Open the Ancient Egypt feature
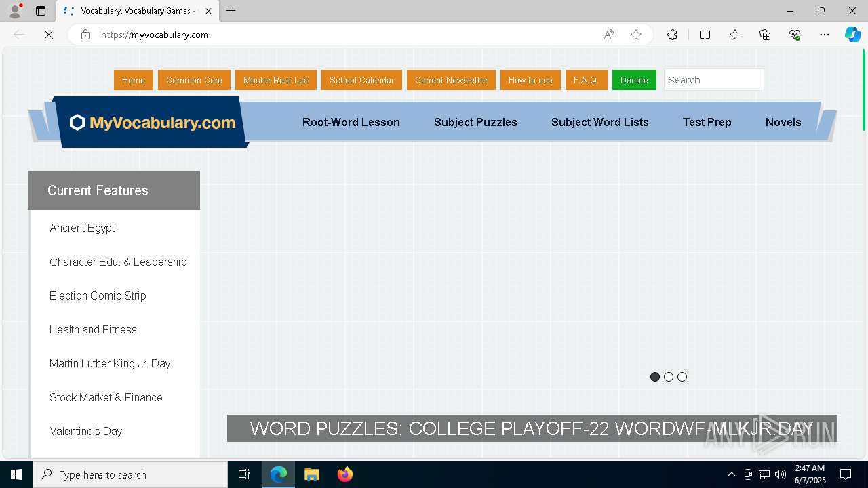The image size is (868, 488). [x=82, y=228]
